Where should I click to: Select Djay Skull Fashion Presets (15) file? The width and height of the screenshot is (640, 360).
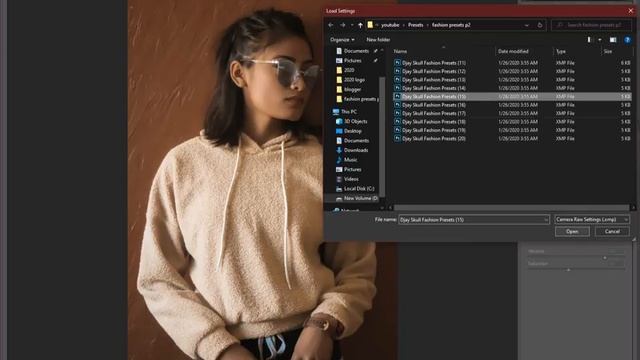(x=512, y=96)
